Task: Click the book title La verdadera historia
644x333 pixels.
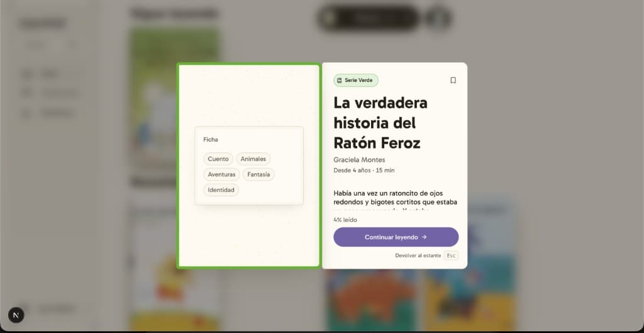Action: point(380,123)
